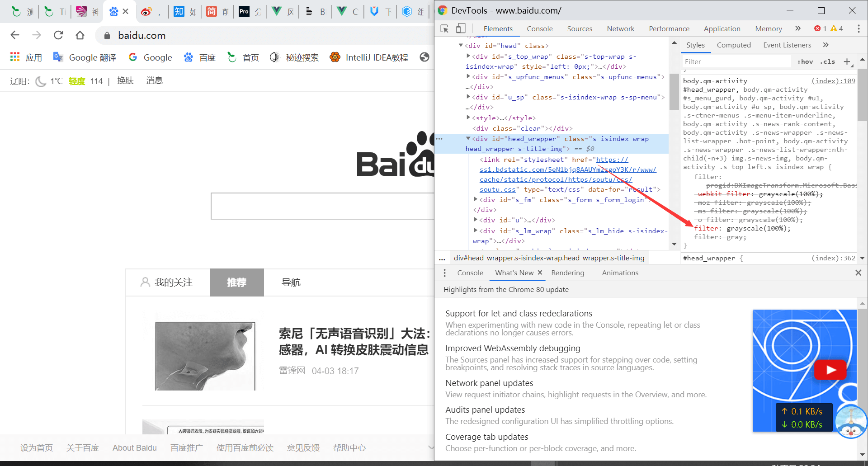Open the Memory panel tab
Image resolution: width=868 pixels, height=466 pixels.
[x=768, y=28]
